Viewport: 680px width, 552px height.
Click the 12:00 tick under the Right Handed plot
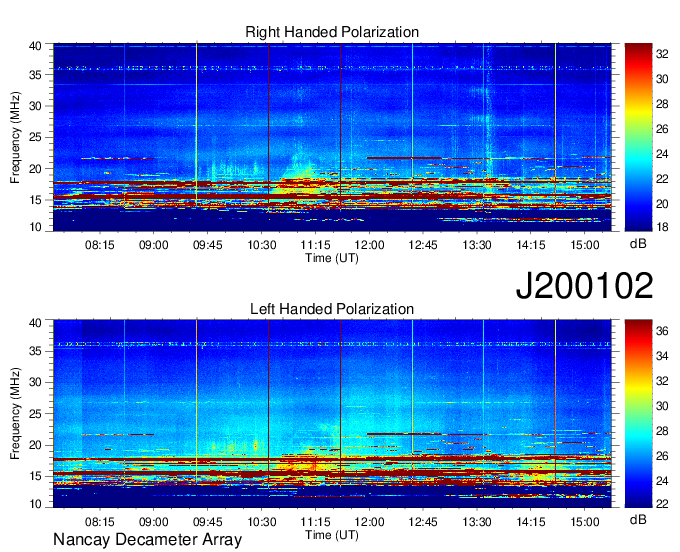[369, 245]
